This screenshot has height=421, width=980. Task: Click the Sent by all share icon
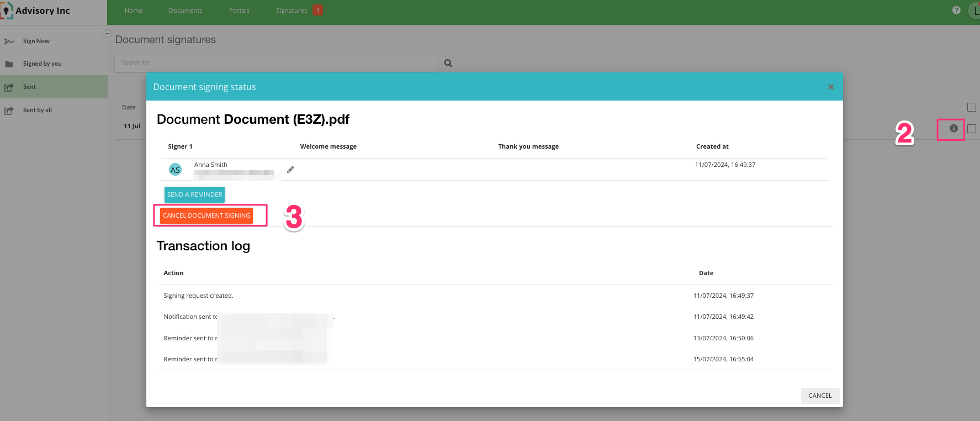[9, 110]
